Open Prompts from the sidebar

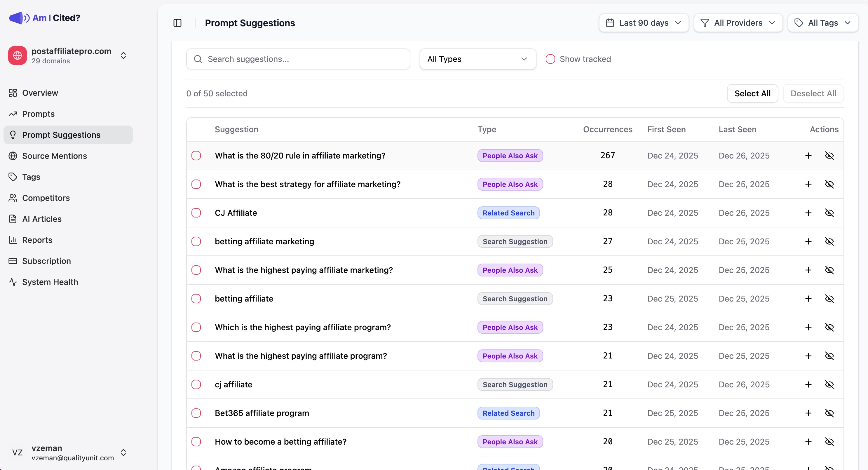[38, 114]
